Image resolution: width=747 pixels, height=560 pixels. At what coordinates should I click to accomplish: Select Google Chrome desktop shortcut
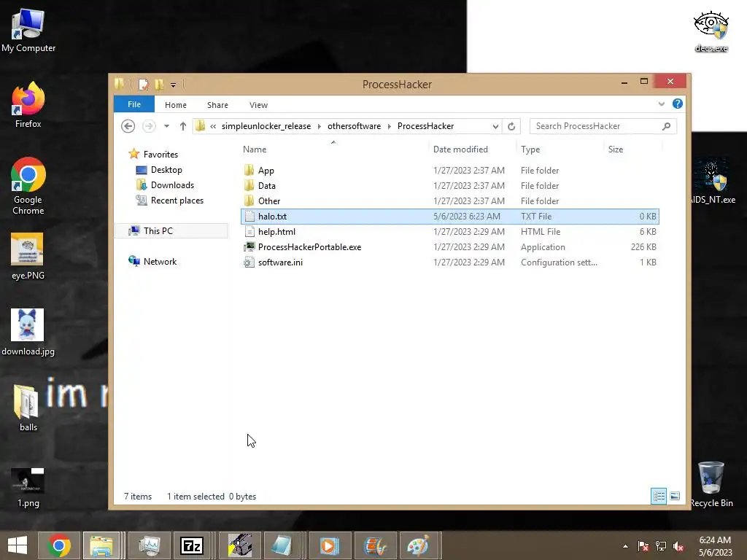point(28,186)
